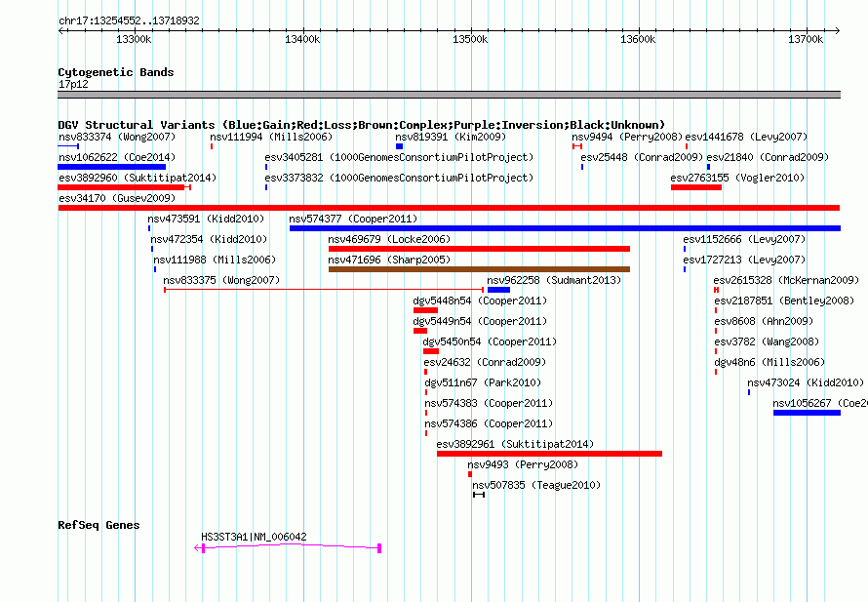Click the blue nsv574377 gain bar
Screen dimensions: 868x602
565,228
